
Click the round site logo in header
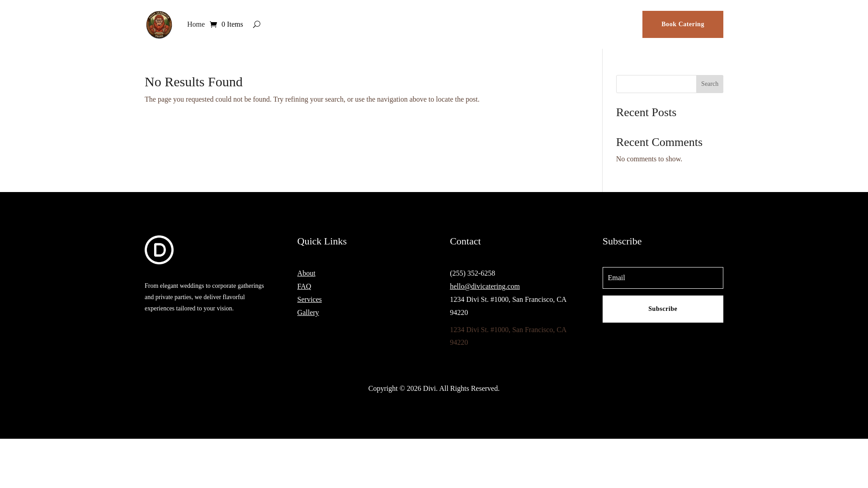point(159,24)
